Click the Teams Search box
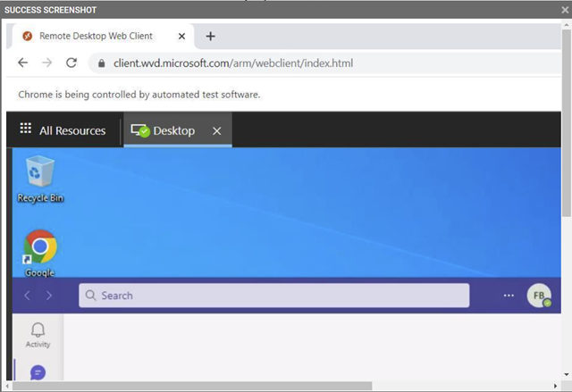The image size is (572, 392). tap(274, 296)
